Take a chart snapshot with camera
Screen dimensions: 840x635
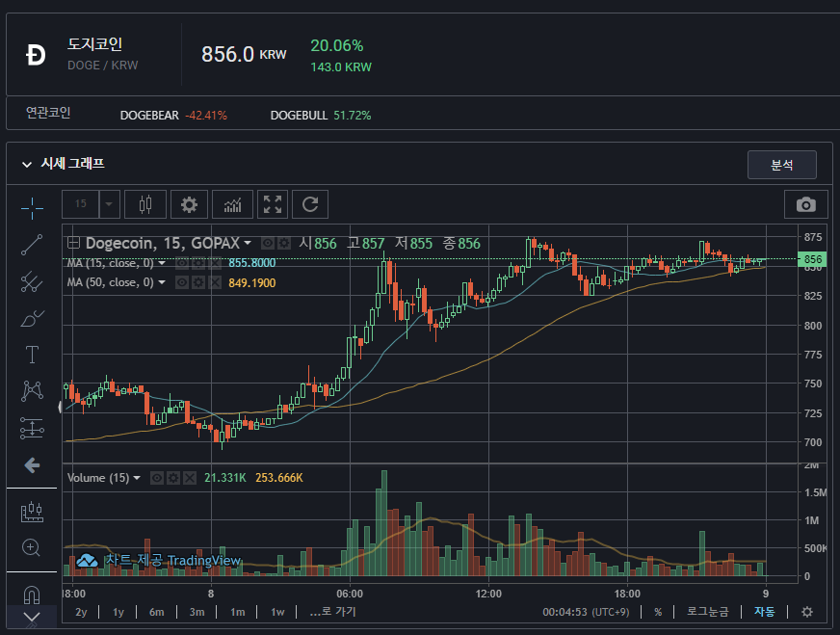coord(805,204)
